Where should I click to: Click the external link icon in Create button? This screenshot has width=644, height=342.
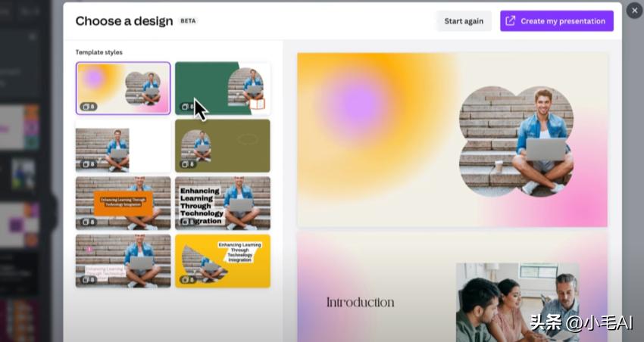click(510, 21)
